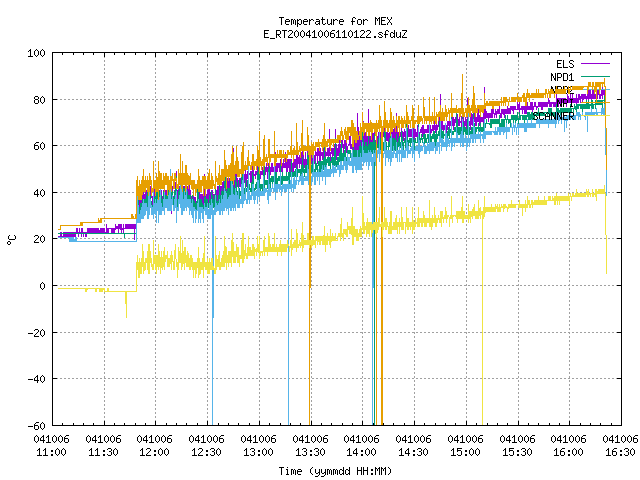Click the 11:30 x-axis time label
The height and width of the screenshot is (480, 640).
103,452
